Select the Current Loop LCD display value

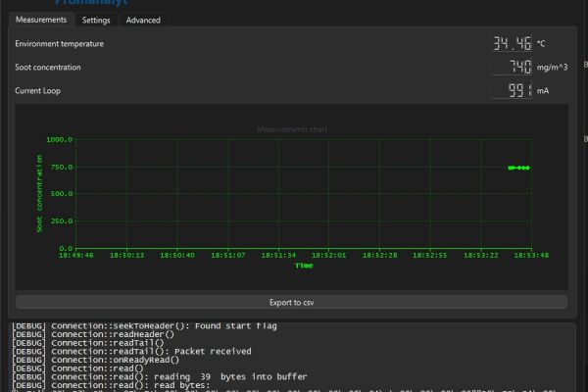[512, 90]
